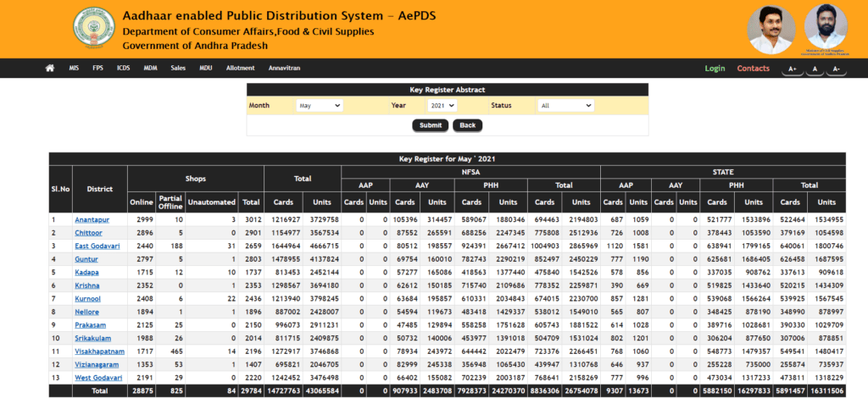Open the Prakasam district link
868x415 pixels.
point(90,325)
